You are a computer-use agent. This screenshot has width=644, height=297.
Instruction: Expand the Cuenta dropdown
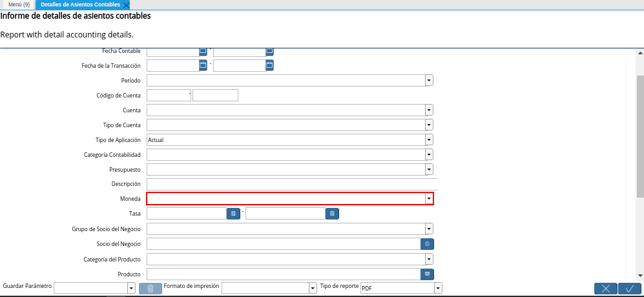429,110
